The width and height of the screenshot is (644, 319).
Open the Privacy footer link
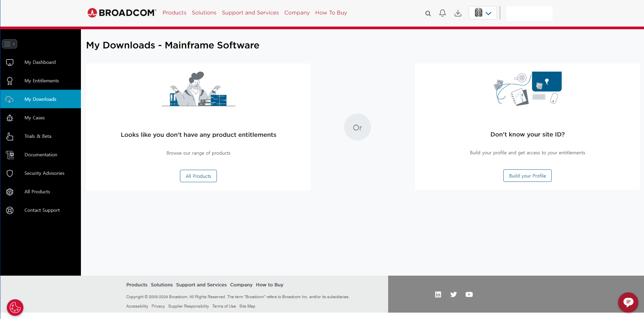[158, 306]
